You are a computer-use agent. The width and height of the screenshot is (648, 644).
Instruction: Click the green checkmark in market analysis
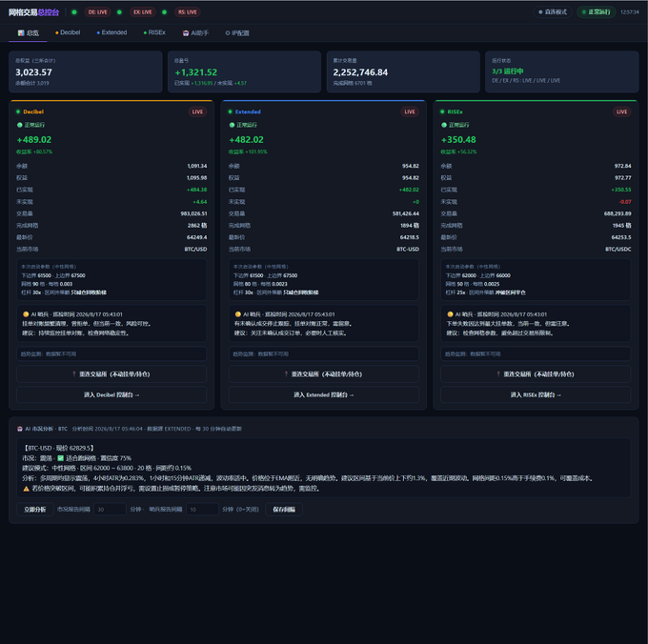tap(60, 458)
